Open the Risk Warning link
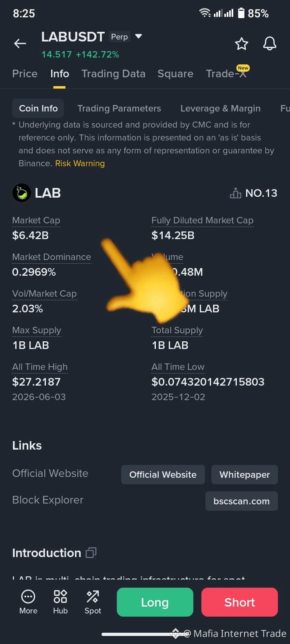The image size is (290, 644). click(80, 163)
